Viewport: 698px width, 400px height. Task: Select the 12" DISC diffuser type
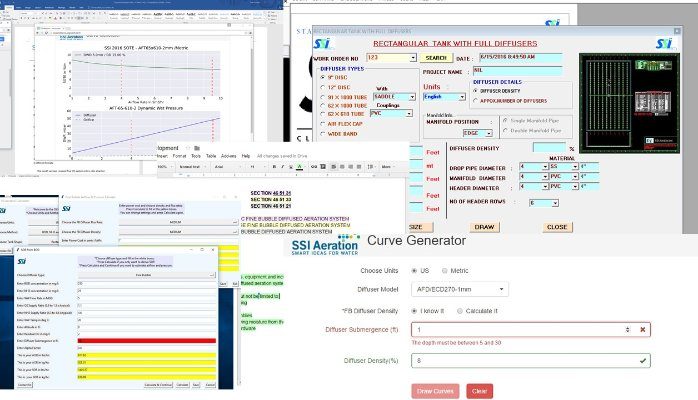pyautogui.click(x=323, y=88)
